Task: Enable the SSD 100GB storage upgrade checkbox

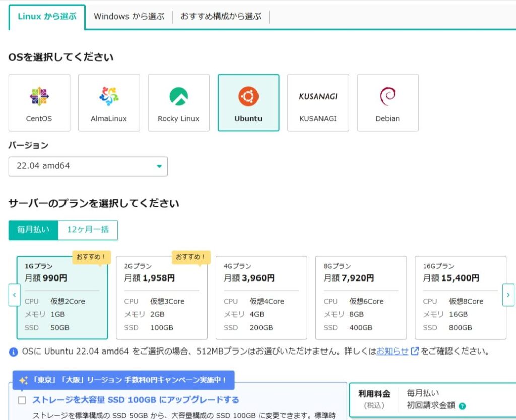Action: pos(21,399)
